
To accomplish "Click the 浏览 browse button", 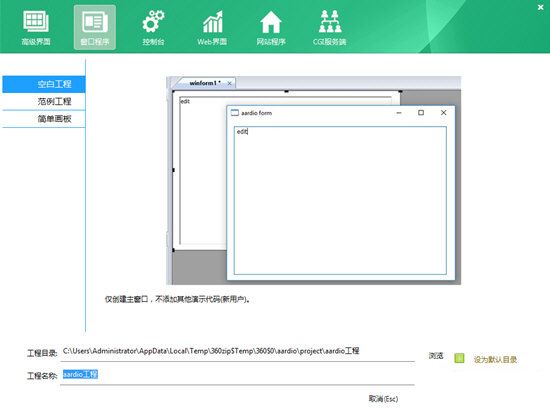I will [x=436, y=356].
